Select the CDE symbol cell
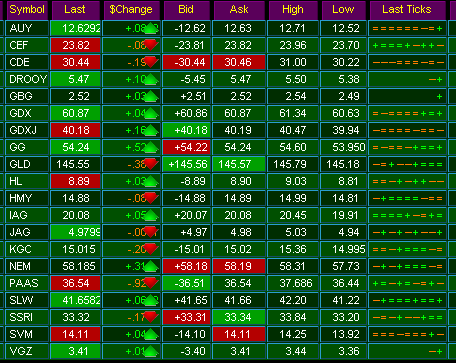The width and height of the screenshot is (456, 363). click(27, 62)
